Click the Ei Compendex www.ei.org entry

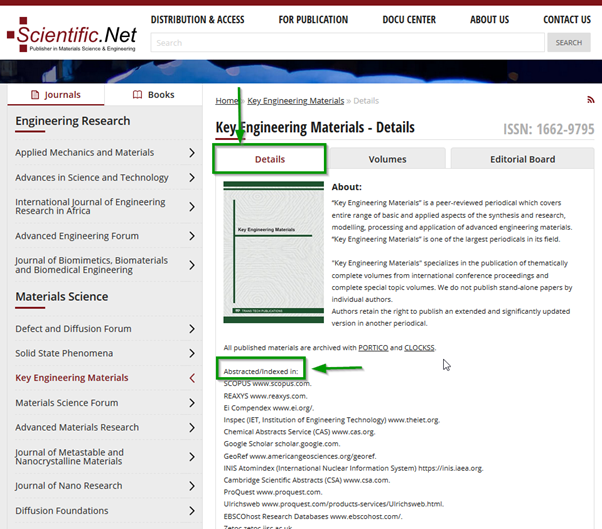tap(269, 408)
